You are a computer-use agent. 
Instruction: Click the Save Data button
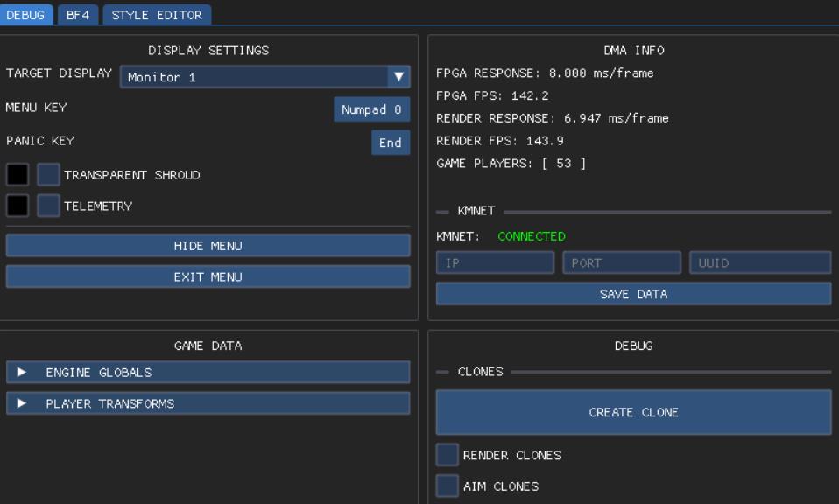point(633,294)
